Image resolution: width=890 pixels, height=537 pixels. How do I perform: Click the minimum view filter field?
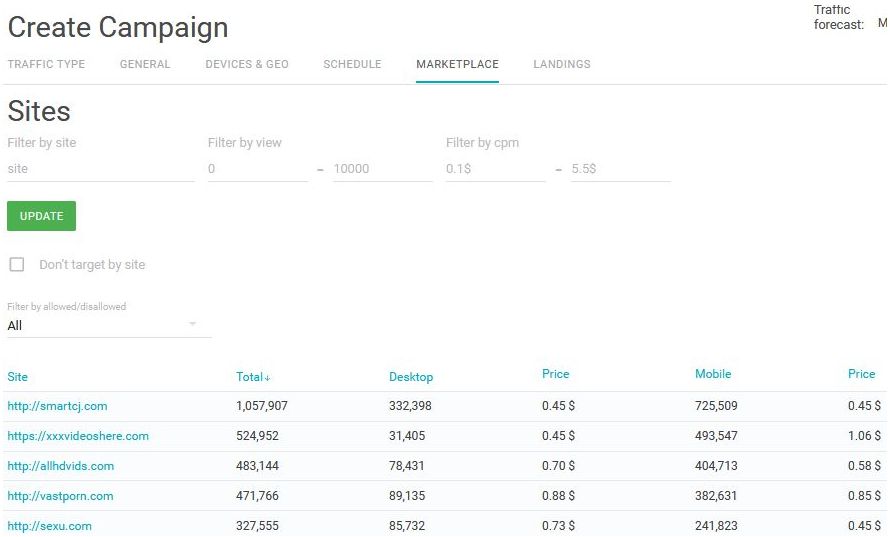[258, 169]
